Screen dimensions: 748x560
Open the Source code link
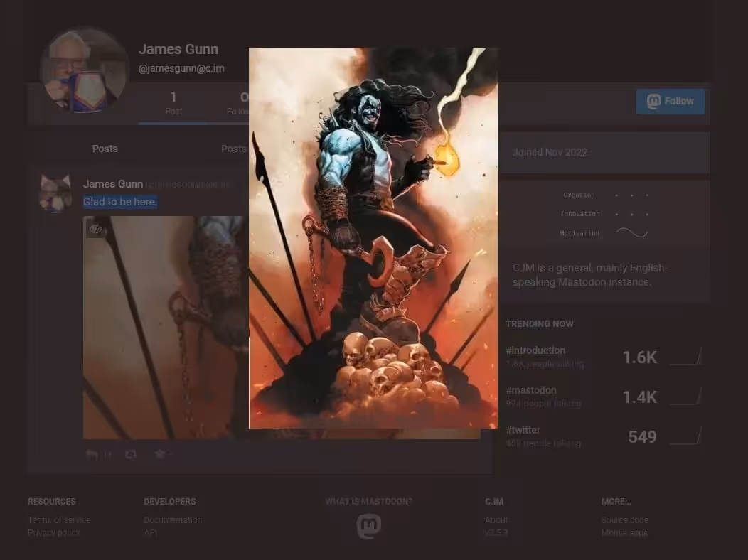coord(625,520)
